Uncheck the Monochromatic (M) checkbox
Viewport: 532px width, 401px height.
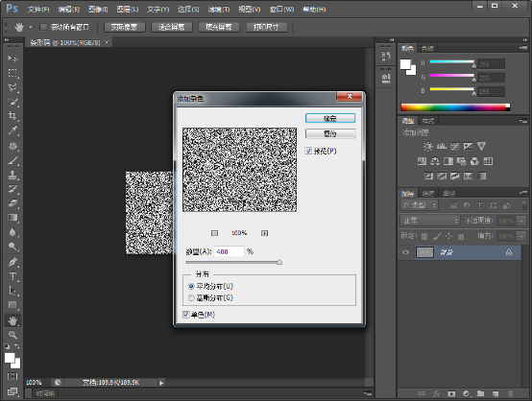pyautogui.click(x=186, y=315)
